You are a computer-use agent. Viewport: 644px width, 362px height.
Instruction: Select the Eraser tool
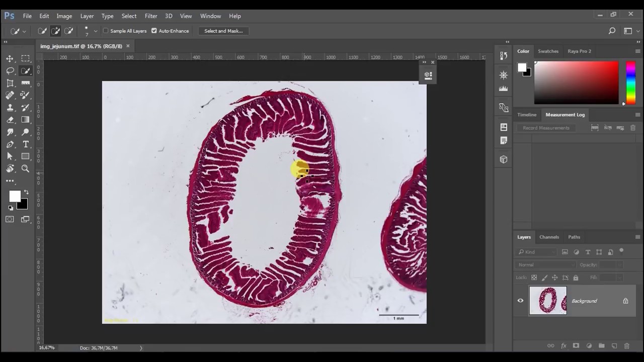tap(10, 120)
